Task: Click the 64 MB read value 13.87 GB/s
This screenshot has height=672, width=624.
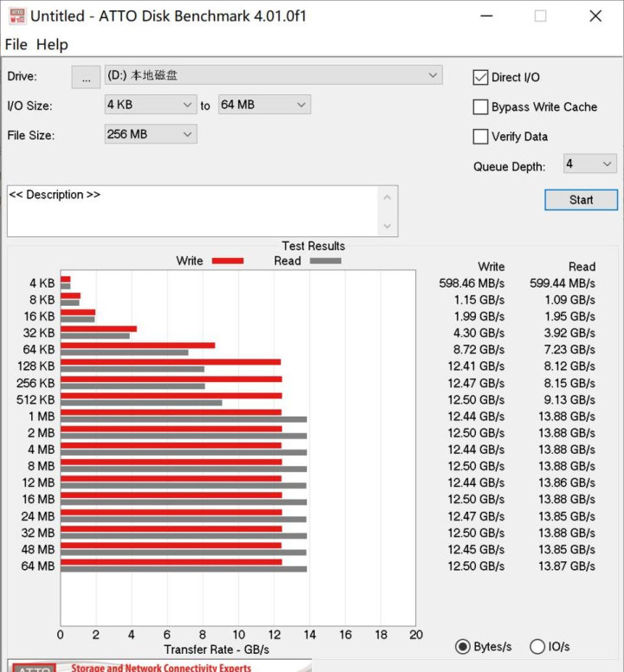Action: (567, 566)
